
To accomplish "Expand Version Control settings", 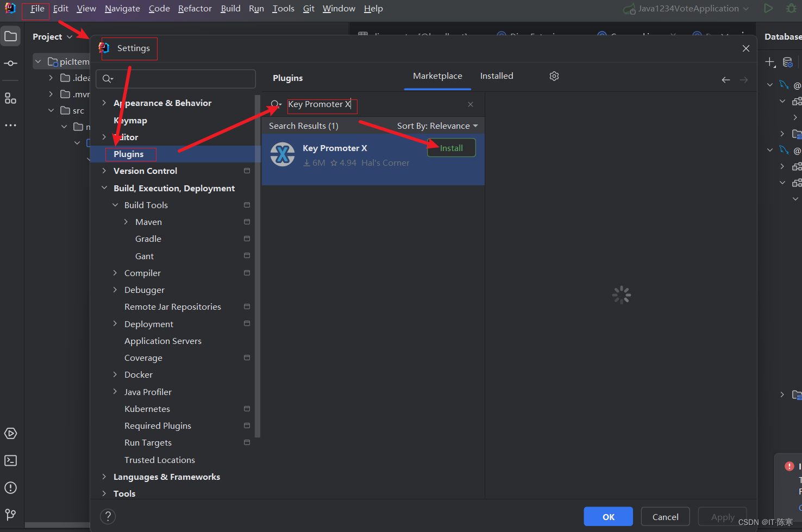I will tap(104, 171).
